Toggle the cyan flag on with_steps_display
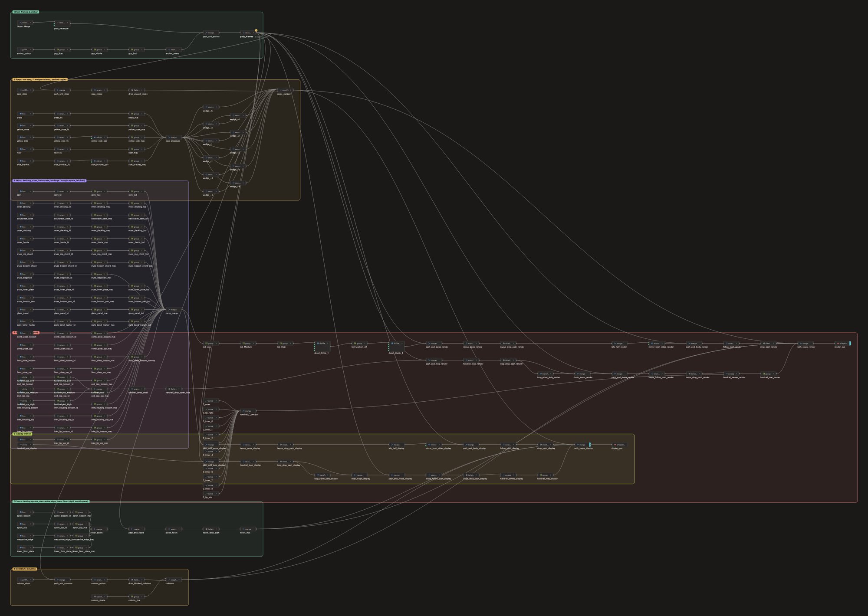This screenshot has width=868, height=616. tap(590, 445)
